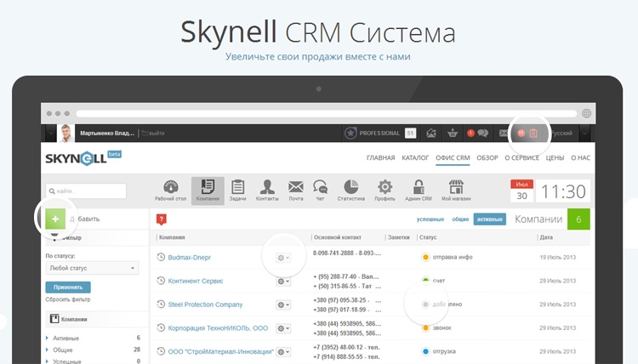This screenshot has width=638, height=364.
Task: Click the user avatar photo
Action: point(66,133)
